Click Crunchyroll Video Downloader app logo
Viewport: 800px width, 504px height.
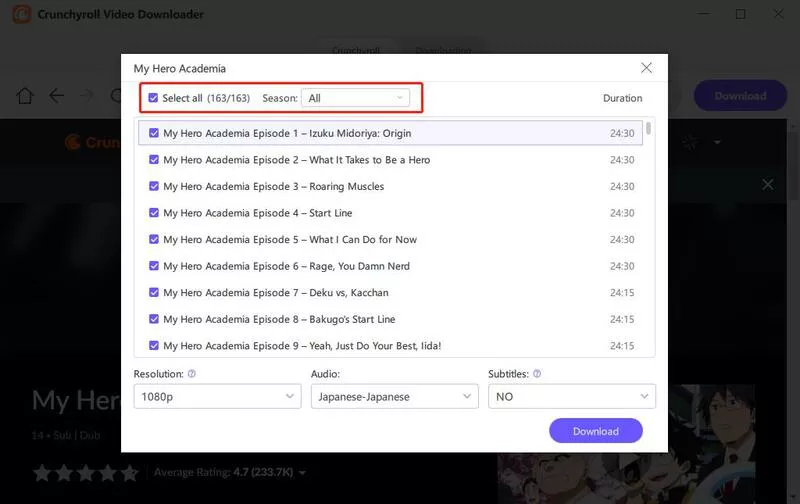click(x=21, y=14)
